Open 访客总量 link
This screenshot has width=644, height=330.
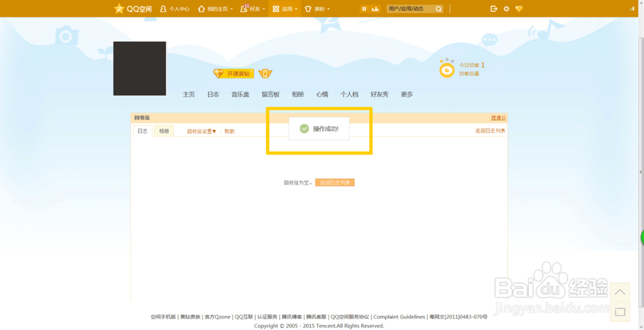469,74
